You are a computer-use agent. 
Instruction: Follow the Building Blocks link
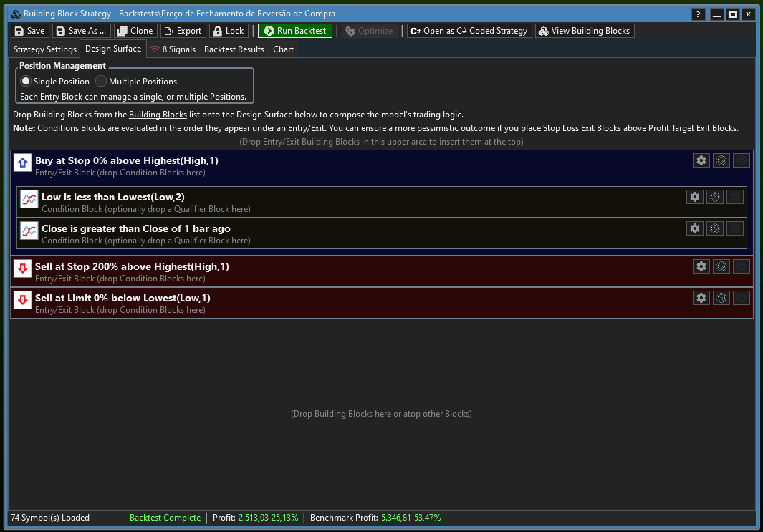pyautogui.click(x=158, y=115)
